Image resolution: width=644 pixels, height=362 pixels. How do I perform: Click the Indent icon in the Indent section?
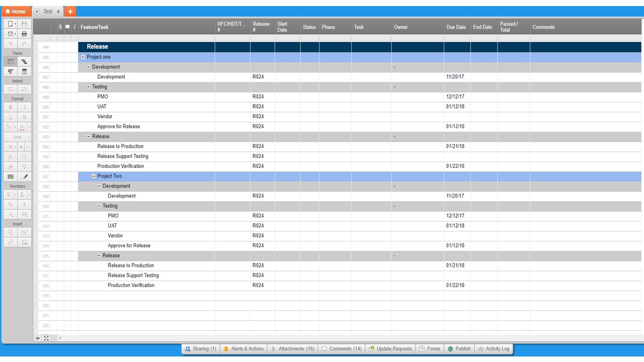(24, 89)
